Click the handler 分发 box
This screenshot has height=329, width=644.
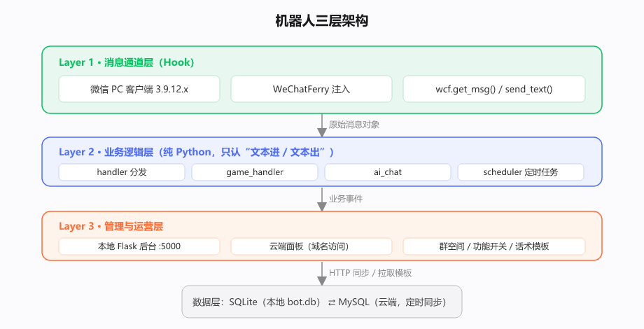pyautogui.click(x=122, y=172)
